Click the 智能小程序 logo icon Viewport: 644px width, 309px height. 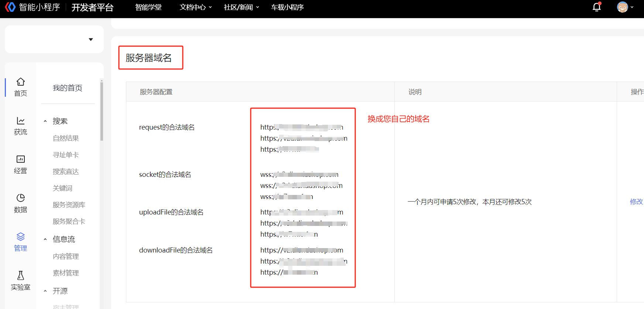coord(10,7)
